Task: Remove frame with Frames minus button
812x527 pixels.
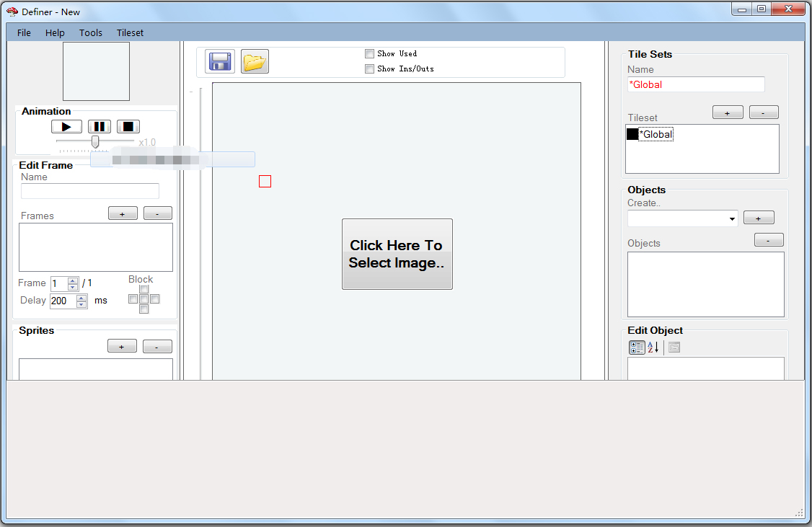Action: point(157,213)
